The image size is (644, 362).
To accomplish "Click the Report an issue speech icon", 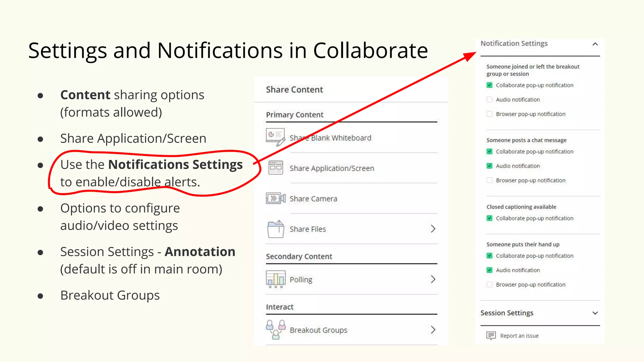I will (x=491, y=336).
